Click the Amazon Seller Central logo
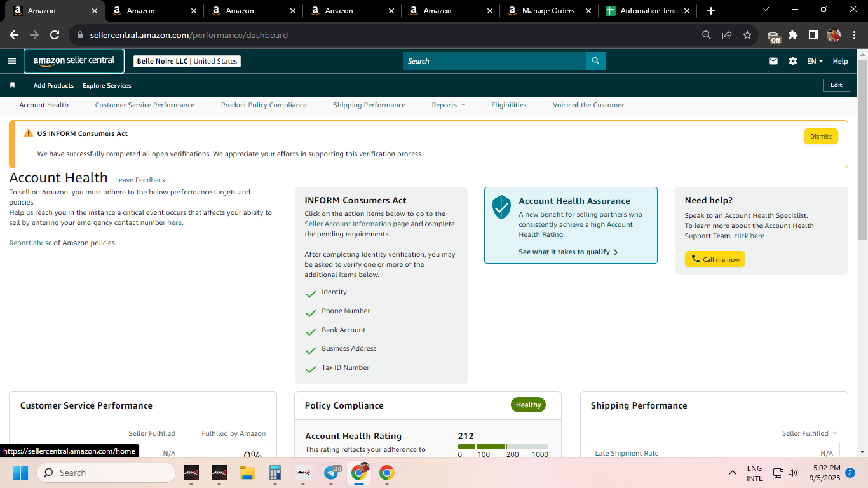 click(74, 61)
